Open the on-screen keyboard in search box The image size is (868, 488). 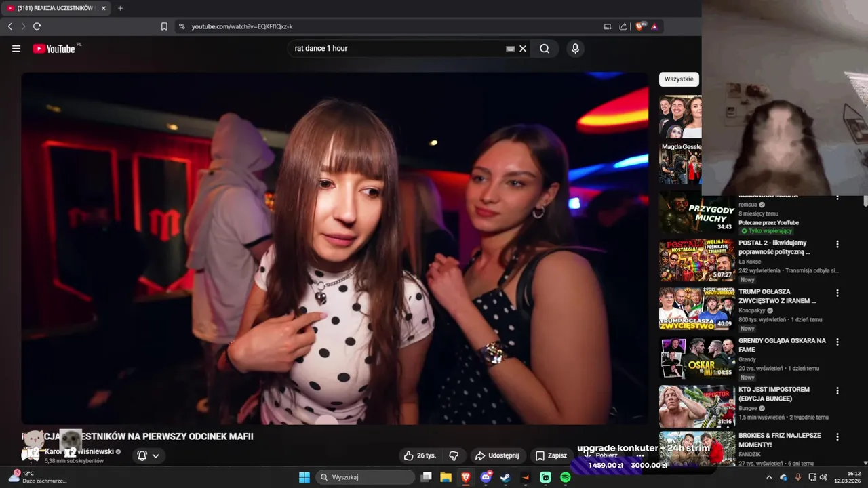[510, 49]
